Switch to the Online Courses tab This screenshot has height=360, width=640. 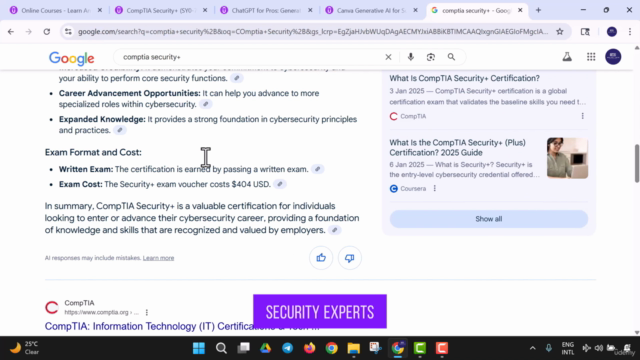55,10
